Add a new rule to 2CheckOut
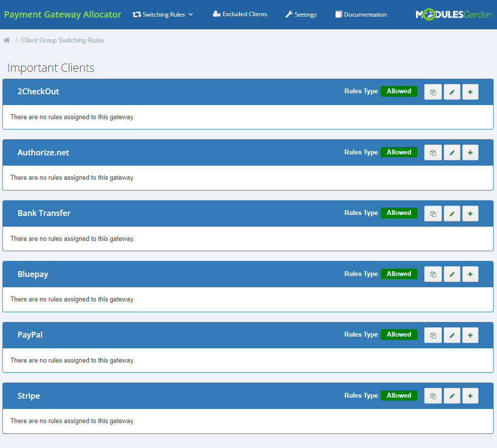 [x=470, y=92]
